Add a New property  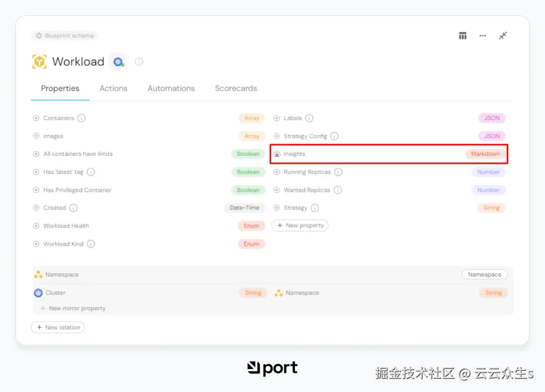(300, 226)
